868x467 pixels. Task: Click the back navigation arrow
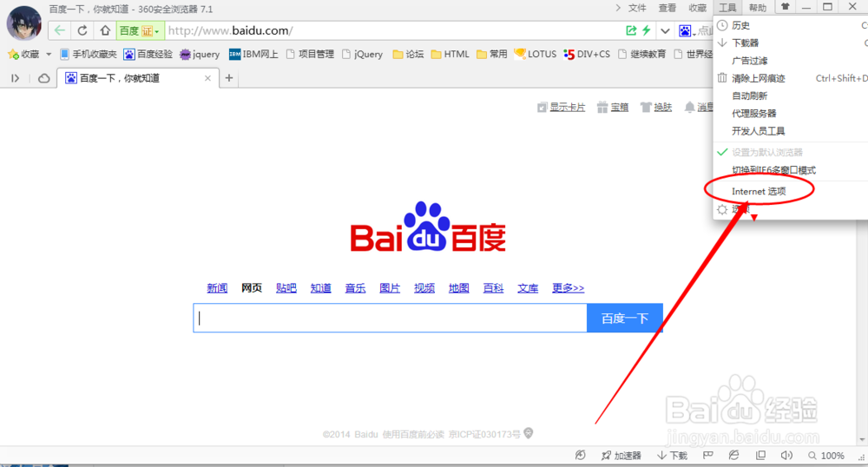tap(60, 30)
